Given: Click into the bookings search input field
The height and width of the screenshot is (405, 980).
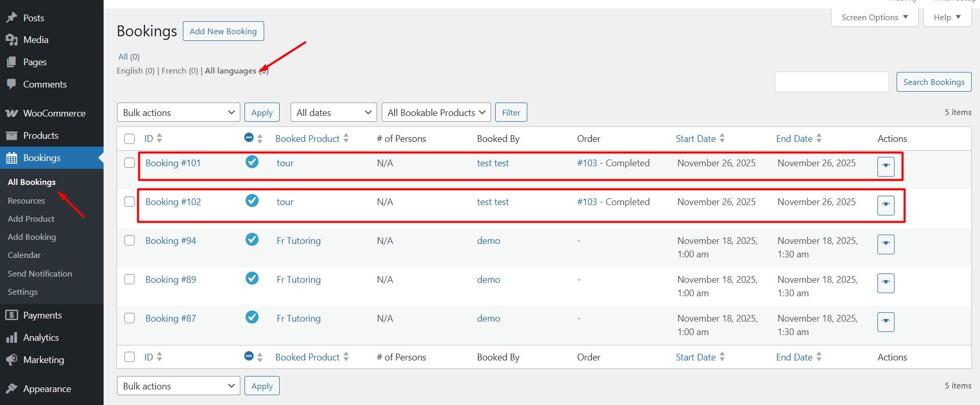Looking at the screenshot, I should 831,82.
